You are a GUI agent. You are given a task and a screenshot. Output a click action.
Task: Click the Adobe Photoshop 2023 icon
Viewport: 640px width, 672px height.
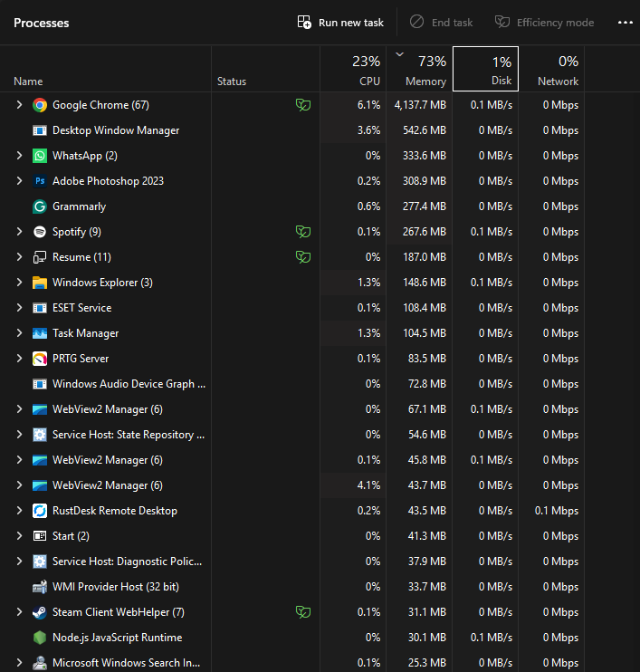[40, 181]
